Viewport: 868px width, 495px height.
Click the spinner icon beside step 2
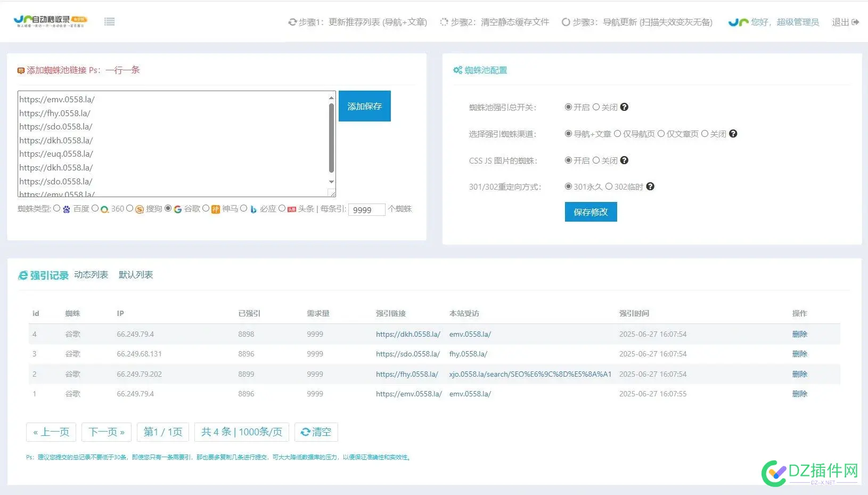[444, 22]
